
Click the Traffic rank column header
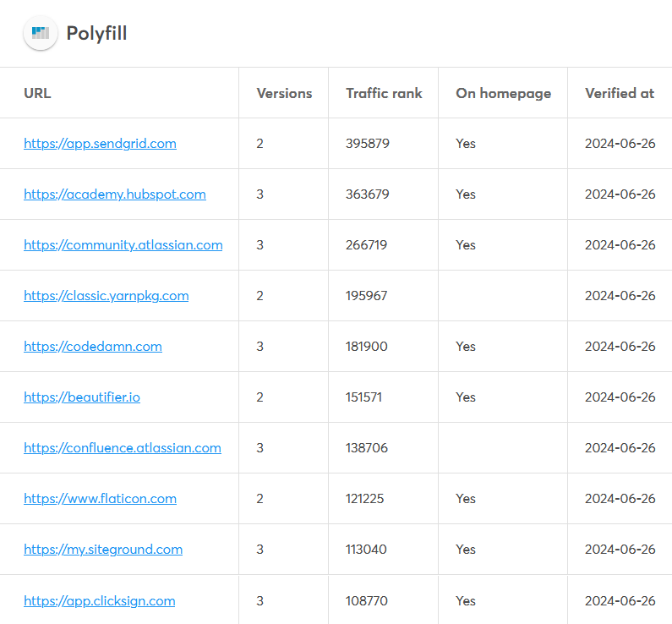click(x=384, y=93)
